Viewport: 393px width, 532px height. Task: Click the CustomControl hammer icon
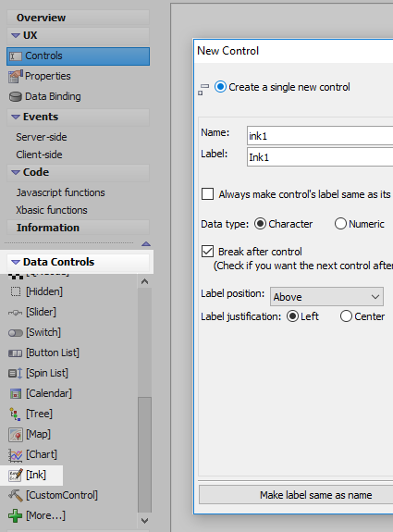pyautogui.click(x=16, y=495)
